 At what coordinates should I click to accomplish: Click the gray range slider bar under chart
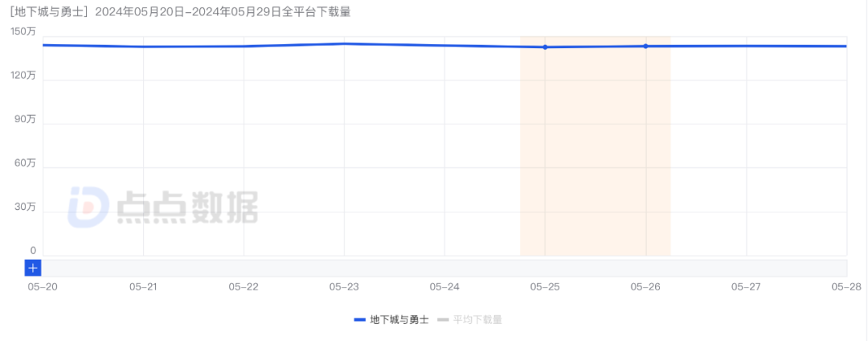[x=444, y=268]
